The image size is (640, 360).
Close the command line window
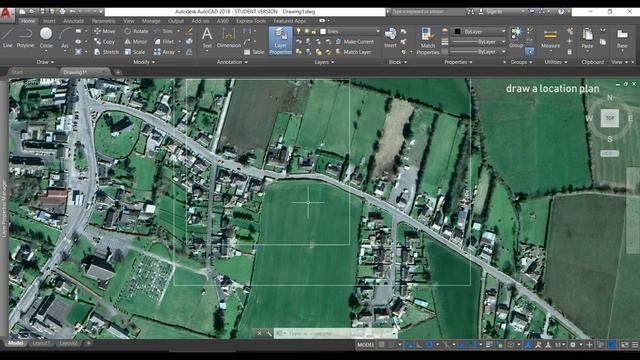point(259,333)
